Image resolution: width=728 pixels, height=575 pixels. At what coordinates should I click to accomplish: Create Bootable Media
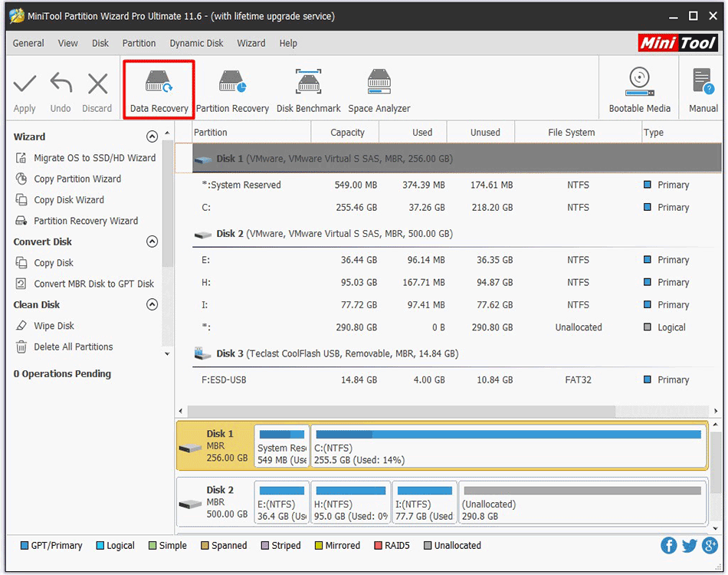click(x=639, y=90)
